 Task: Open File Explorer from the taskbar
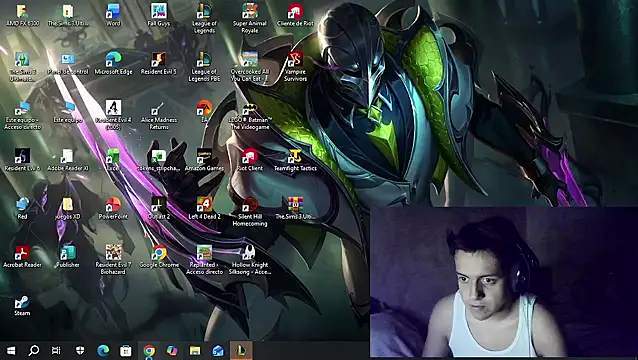pos(195,350)
